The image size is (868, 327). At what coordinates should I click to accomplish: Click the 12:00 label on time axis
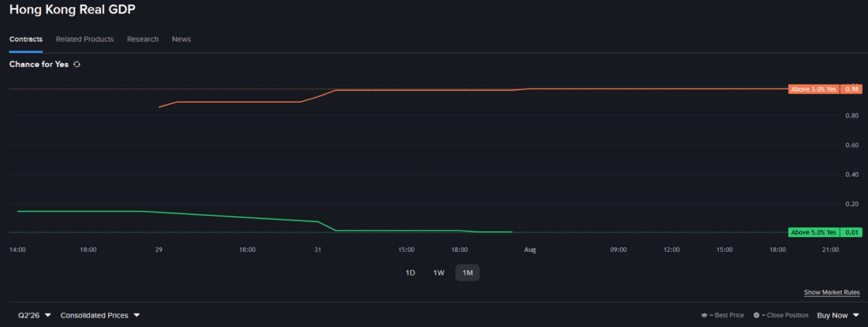pos(672,250)
